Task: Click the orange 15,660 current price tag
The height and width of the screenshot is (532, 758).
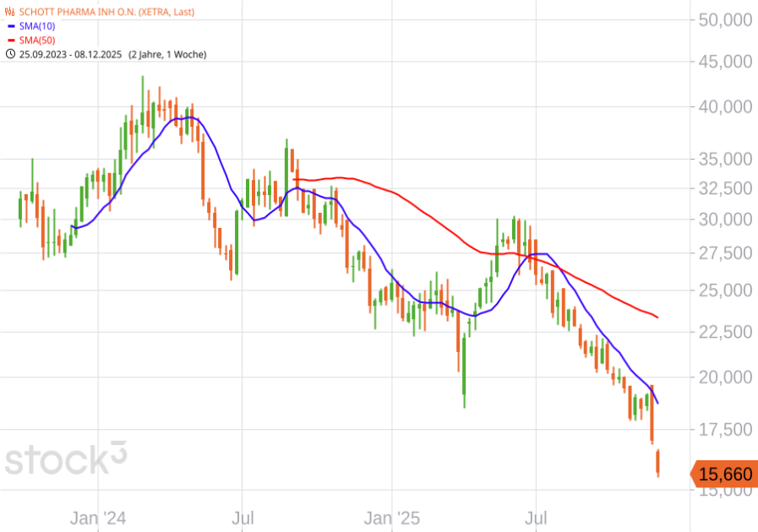Action: [x=723, y=475]
